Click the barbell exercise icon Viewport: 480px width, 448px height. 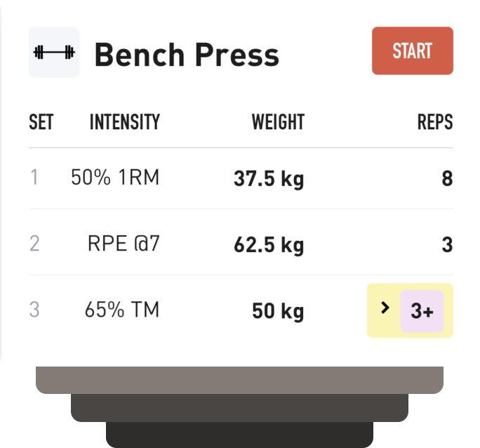click(x=54, y=52)
